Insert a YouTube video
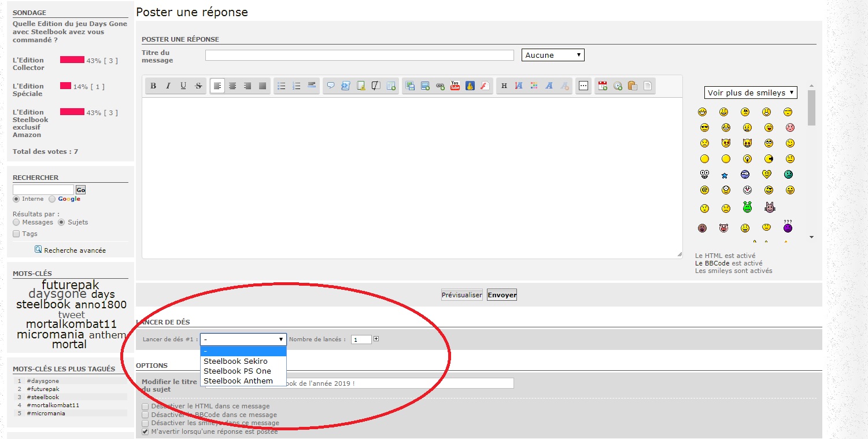The image size is (868, 439). pyautogui.click(x=455, y=86)
